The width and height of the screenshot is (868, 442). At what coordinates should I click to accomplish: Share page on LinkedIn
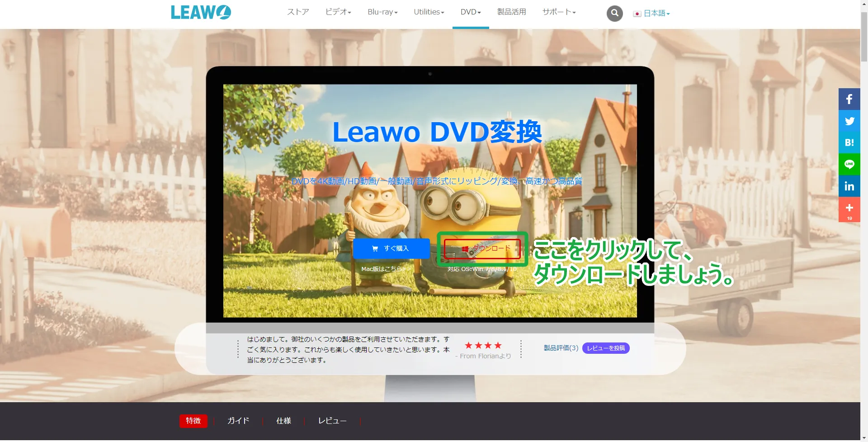tap(849, 186)
